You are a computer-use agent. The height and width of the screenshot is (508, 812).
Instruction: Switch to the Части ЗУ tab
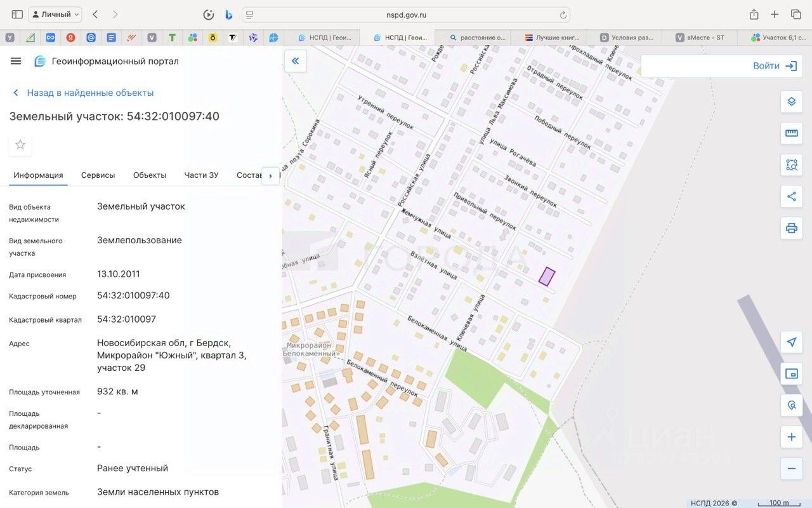click(x=201, y=175)
